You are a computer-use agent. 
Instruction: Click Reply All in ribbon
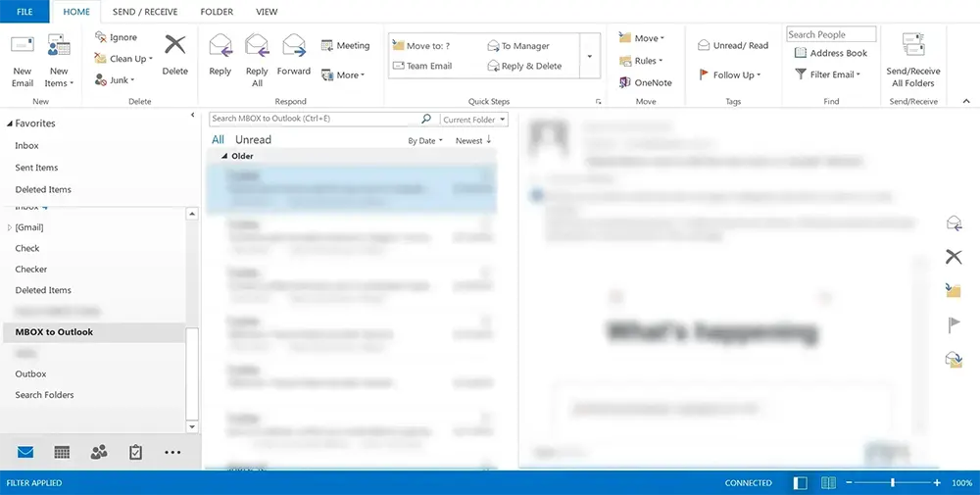[x=257, y=60]
